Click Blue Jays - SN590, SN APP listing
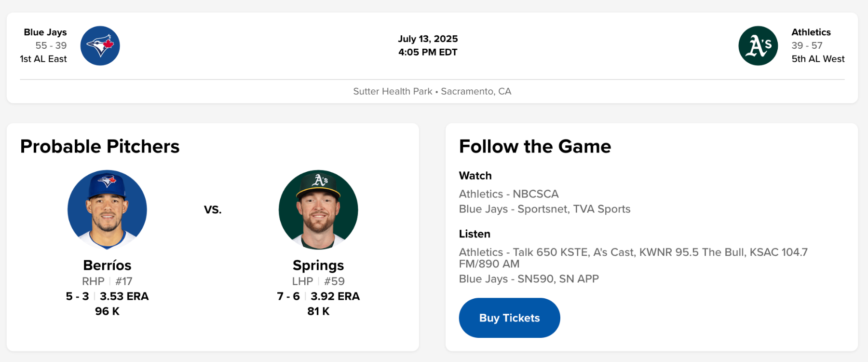 tap(529, 279)
